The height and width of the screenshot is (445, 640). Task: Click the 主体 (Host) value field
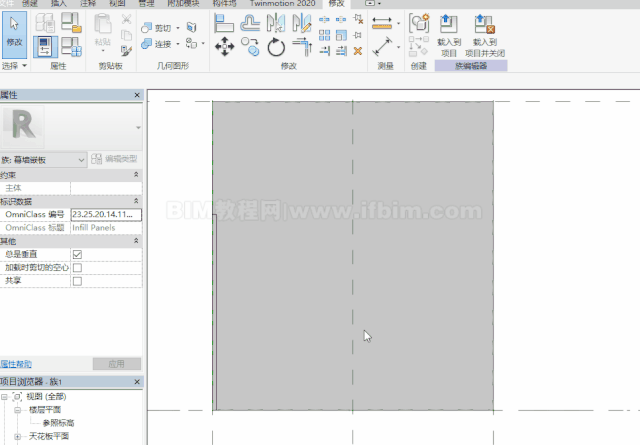pyautogui.click(x=106, y=188)
